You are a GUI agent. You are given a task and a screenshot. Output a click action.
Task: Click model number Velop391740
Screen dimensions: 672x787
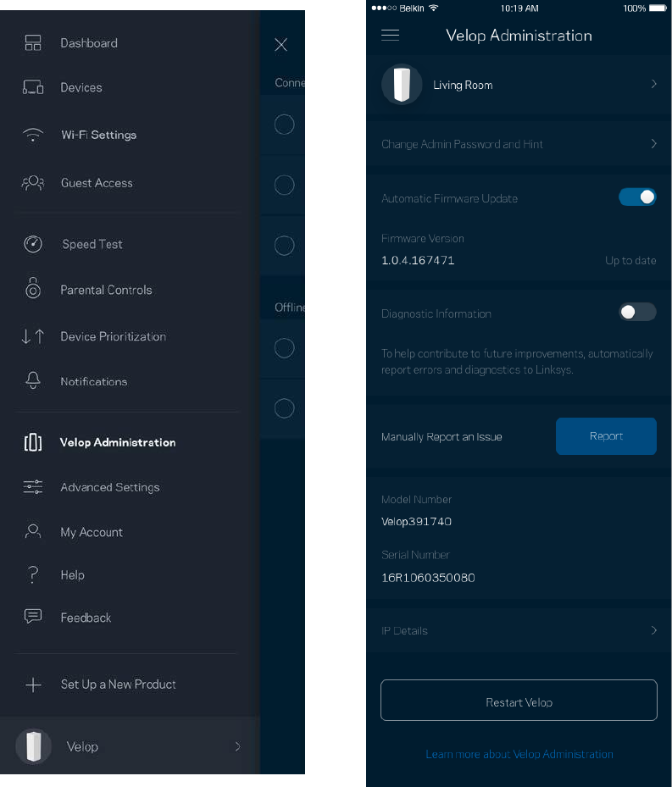coord(416,522)
